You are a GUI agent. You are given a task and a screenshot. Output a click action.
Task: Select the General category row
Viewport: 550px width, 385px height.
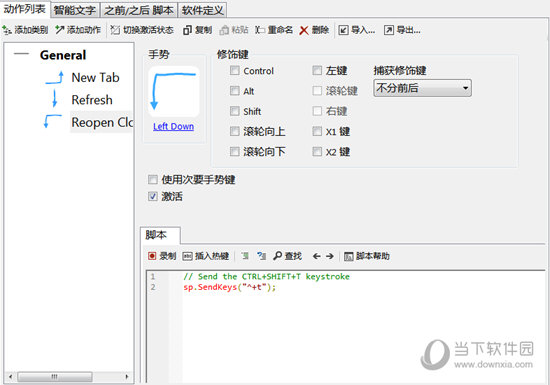coord(63,55)
